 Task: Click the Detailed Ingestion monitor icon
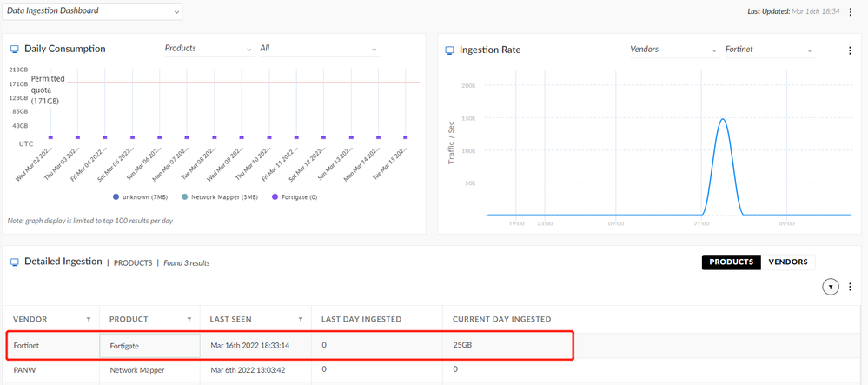click(13, 262)
